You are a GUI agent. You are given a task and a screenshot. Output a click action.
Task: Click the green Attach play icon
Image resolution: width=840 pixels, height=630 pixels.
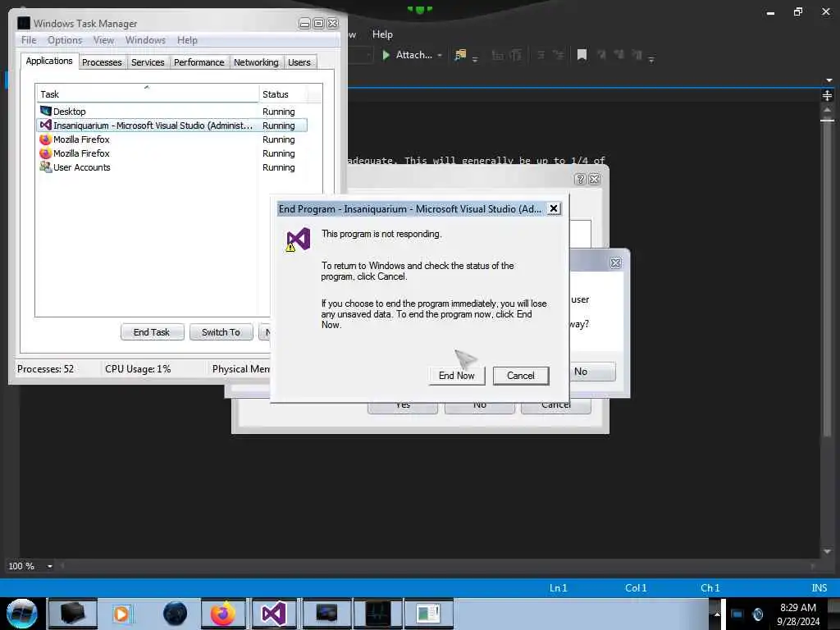point(386,55)
